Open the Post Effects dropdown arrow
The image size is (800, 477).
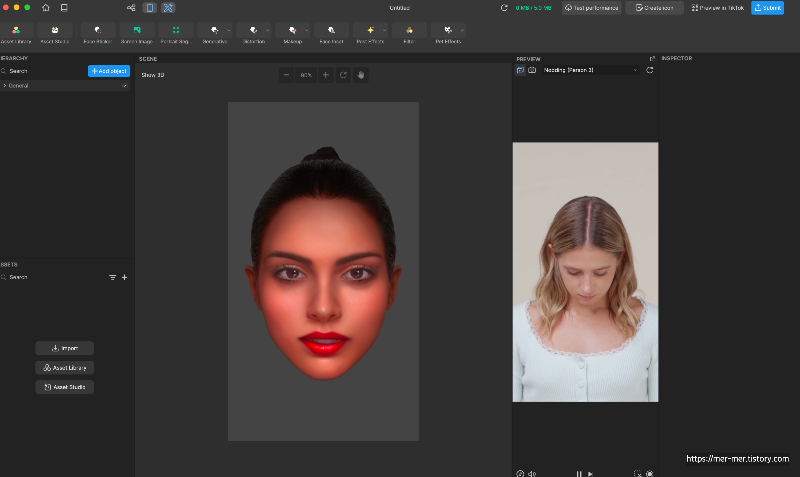[x=384, y=31]
